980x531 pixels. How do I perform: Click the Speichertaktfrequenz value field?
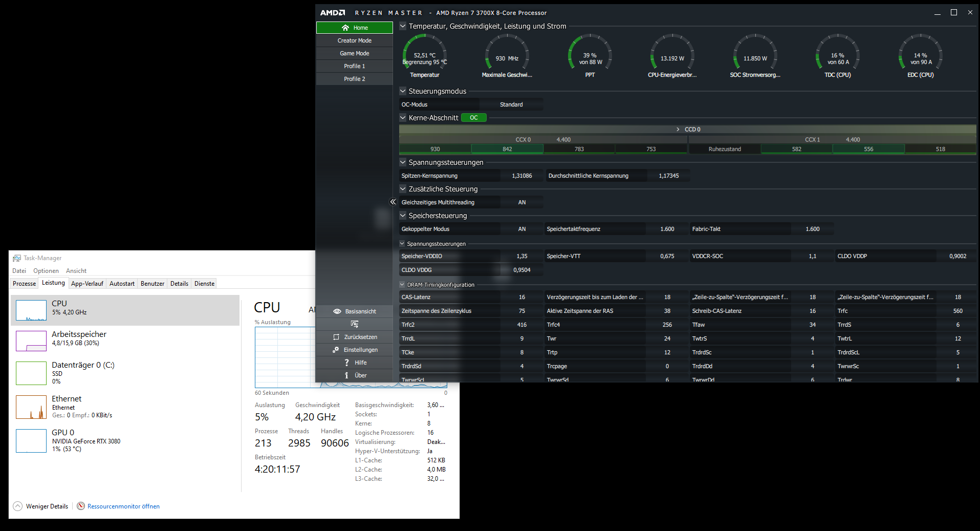pyautogui.click(x=667, y=229)
